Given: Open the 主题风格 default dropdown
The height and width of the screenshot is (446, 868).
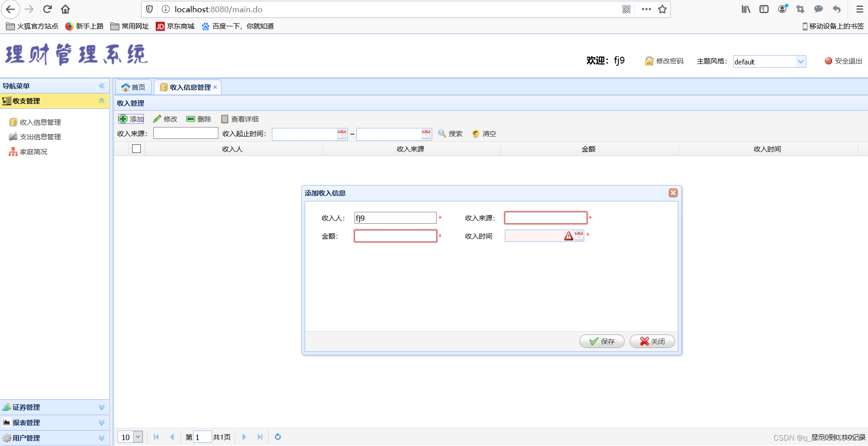Looking at the screenshot, I should (801, 61).
